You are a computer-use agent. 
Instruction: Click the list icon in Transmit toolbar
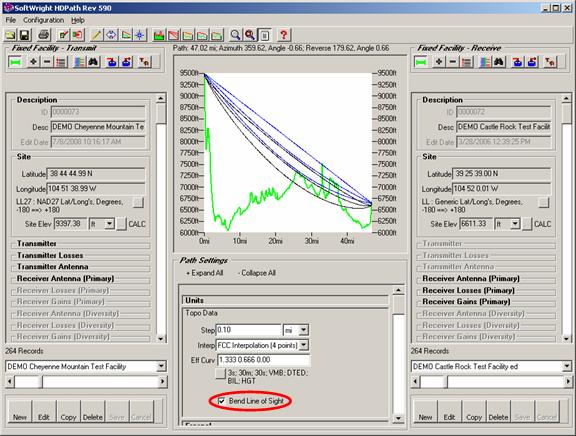[61, 62]
